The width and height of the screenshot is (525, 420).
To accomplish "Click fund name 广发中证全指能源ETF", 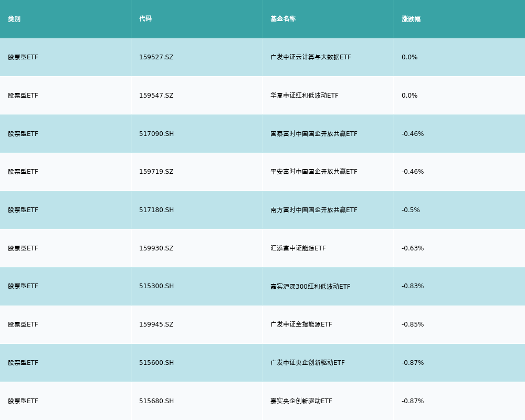I will pos(301,324).
